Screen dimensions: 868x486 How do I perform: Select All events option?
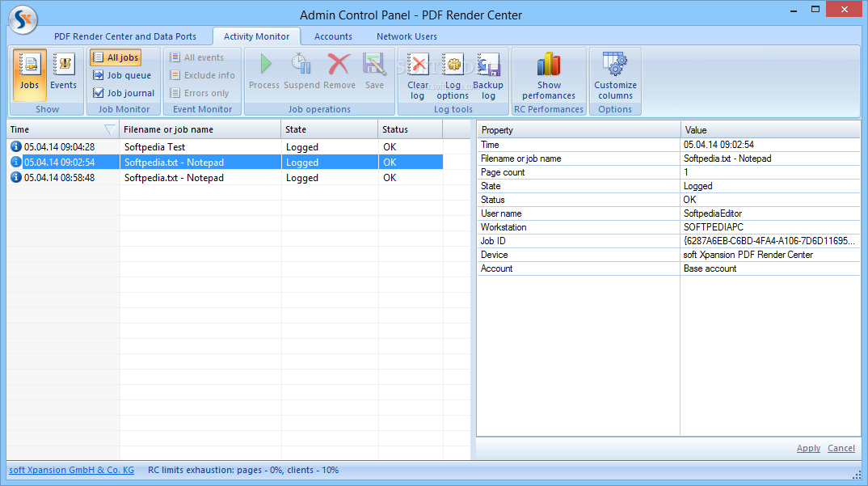coord(196,57)
